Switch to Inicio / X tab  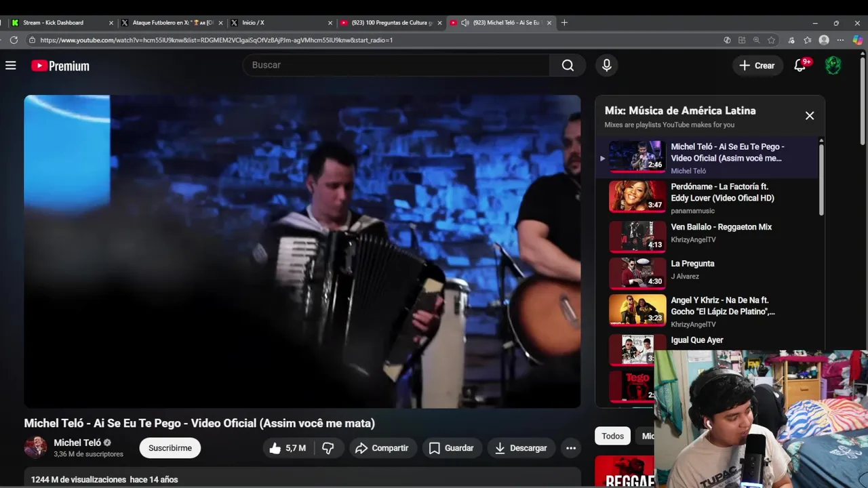(281, 22)
